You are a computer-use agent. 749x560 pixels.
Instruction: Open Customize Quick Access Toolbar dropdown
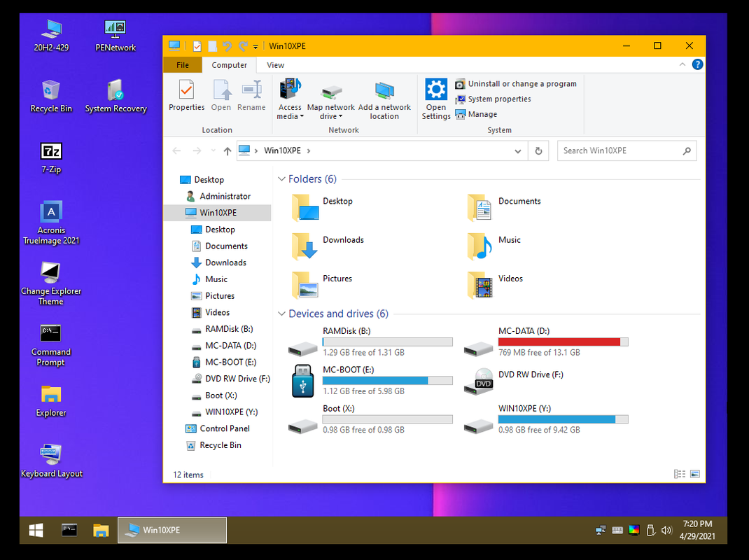pos(255,46)
